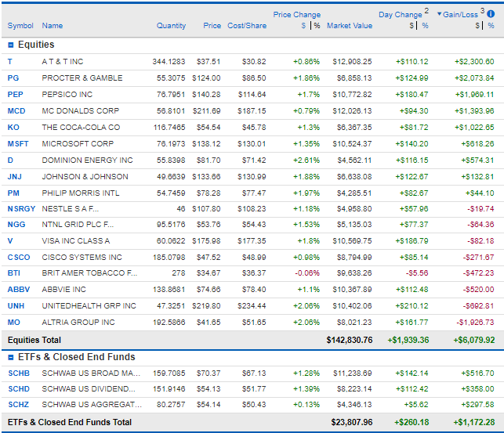Open the MCD ticker symbol

coord(16,110)
